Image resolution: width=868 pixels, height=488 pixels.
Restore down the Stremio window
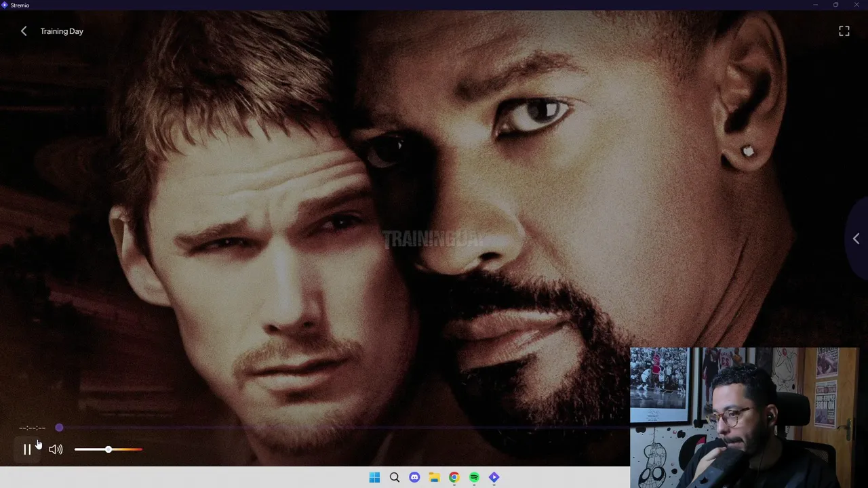point(835,5)
